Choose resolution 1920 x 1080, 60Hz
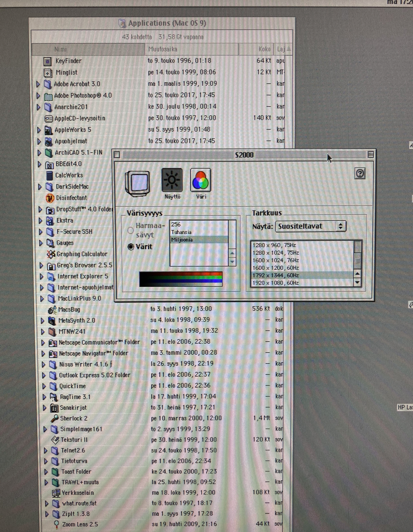The image size is (413, 532). tap(302, 283)
